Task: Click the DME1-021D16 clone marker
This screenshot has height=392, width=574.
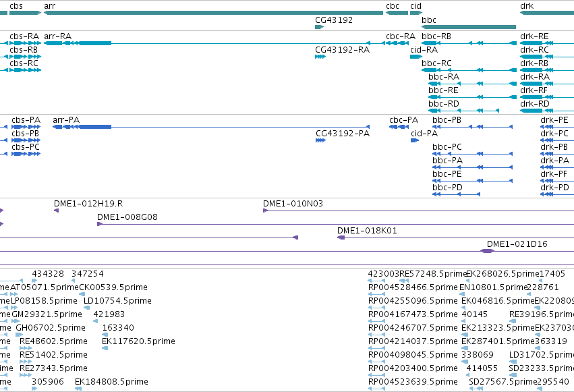Action: (487, 251)
